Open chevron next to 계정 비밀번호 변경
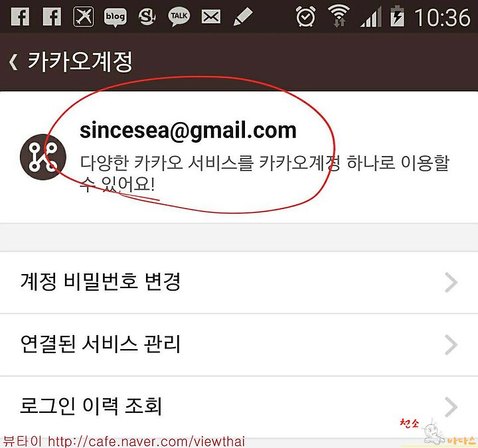 click(451, 283)
